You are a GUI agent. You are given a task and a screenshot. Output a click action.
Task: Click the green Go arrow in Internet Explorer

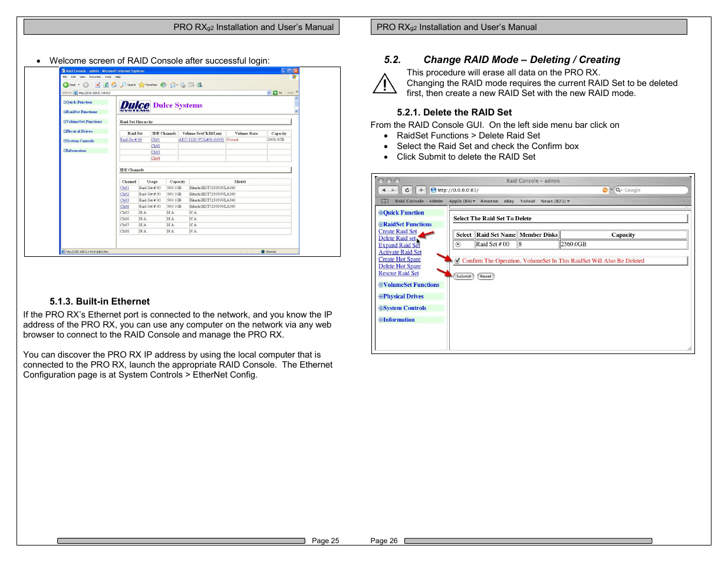point(275,92)
